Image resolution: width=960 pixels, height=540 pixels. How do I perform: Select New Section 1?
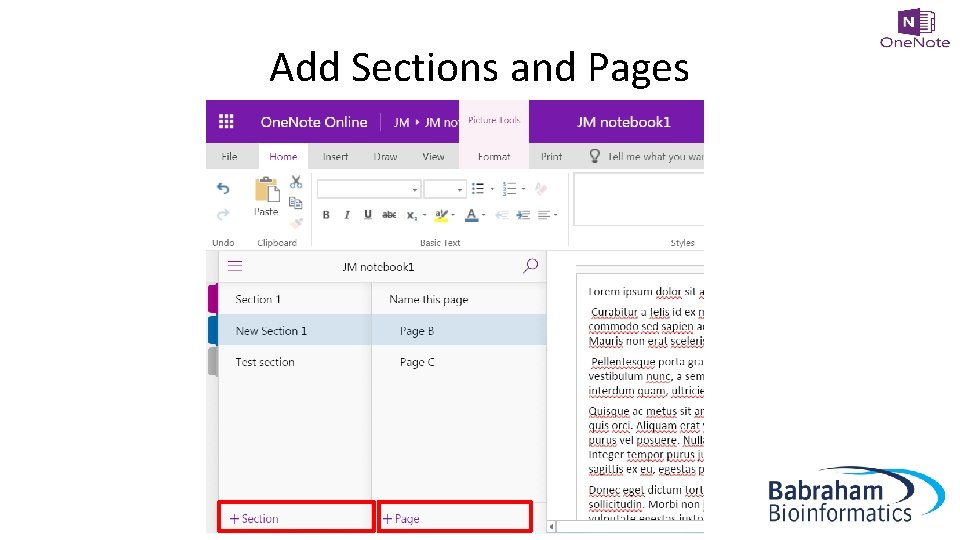(x=295, y=331)
